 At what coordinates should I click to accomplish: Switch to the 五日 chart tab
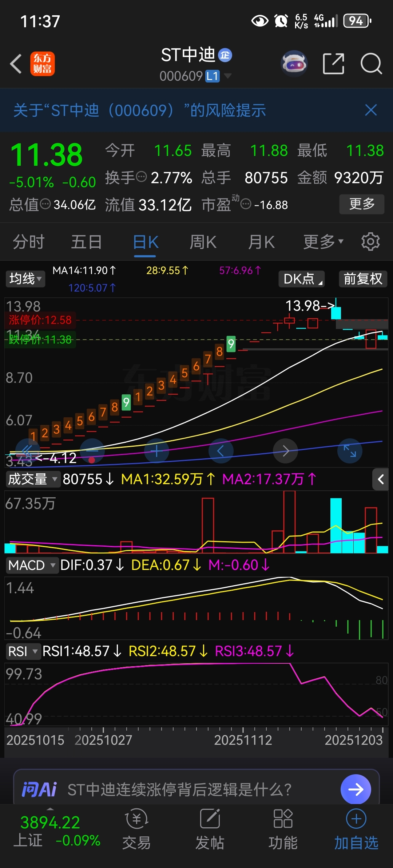[87, 242]
